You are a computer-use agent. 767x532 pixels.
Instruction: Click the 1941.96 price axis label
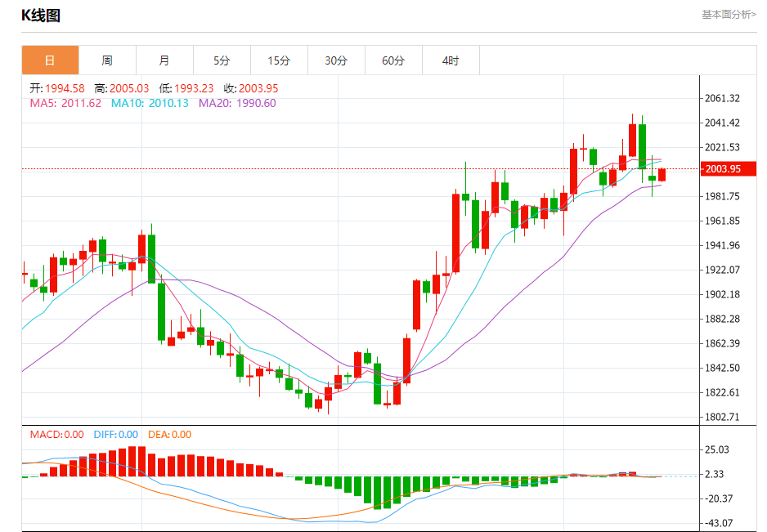[x=722, y=245]
